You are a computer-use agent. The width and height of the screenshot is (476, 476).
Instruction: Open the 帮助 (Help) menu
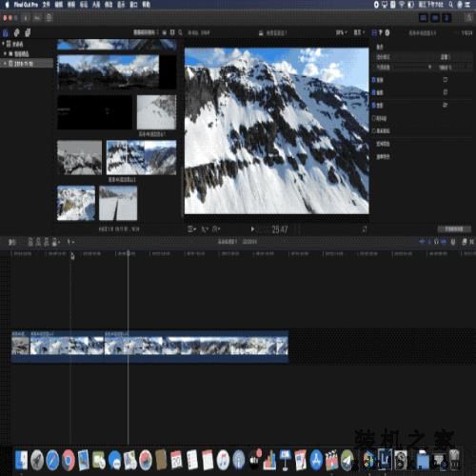click(146, 5)
